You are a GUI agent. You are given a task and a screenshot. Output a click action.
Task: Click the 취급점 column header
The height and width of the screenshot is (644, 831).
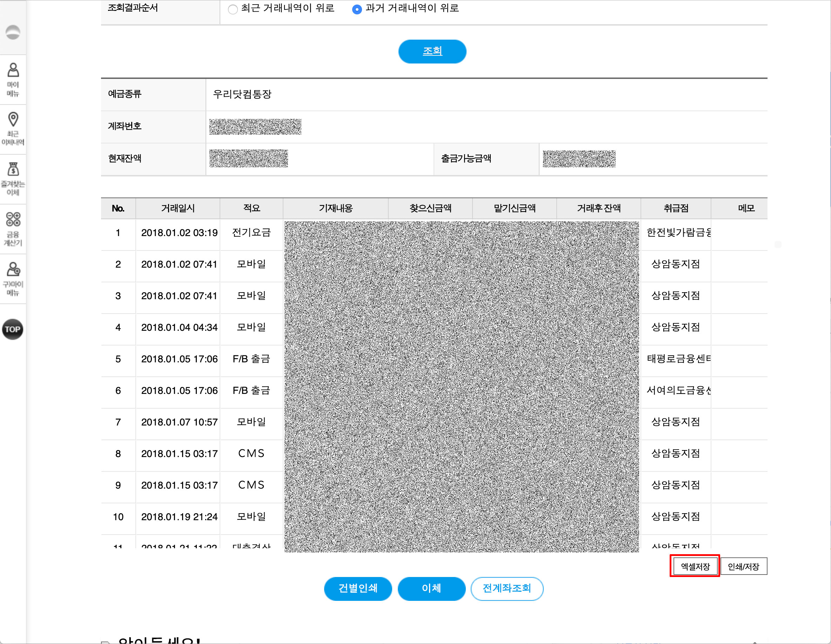676,208
